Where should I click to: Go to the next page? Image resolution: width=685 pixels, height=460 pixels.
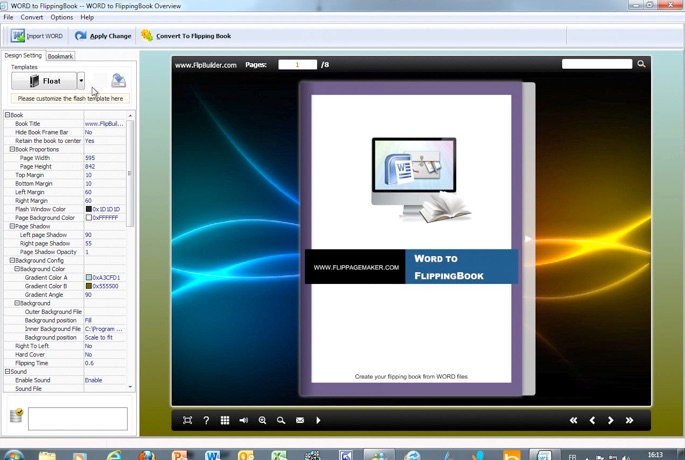(x=610, y=420)
